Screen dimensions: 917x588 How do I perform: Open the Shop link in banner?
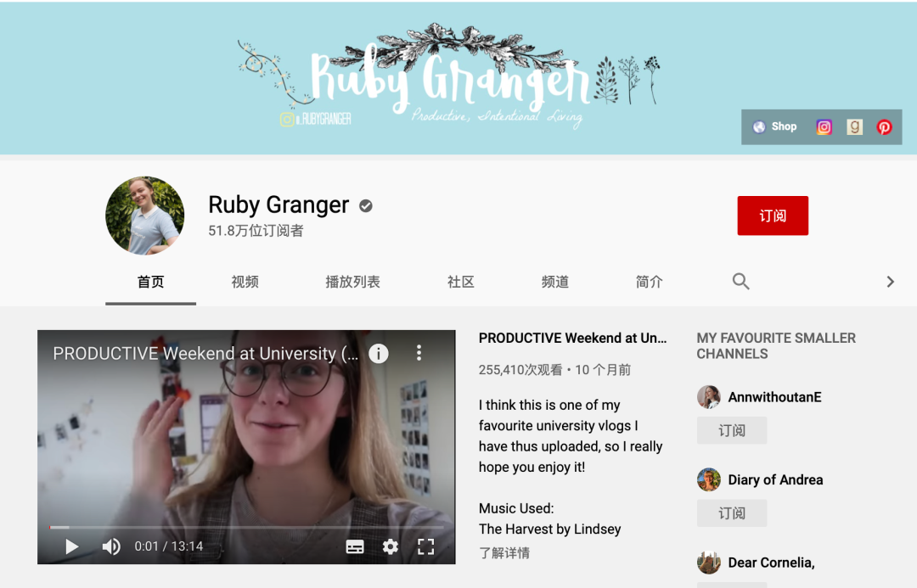click(775, 126)
